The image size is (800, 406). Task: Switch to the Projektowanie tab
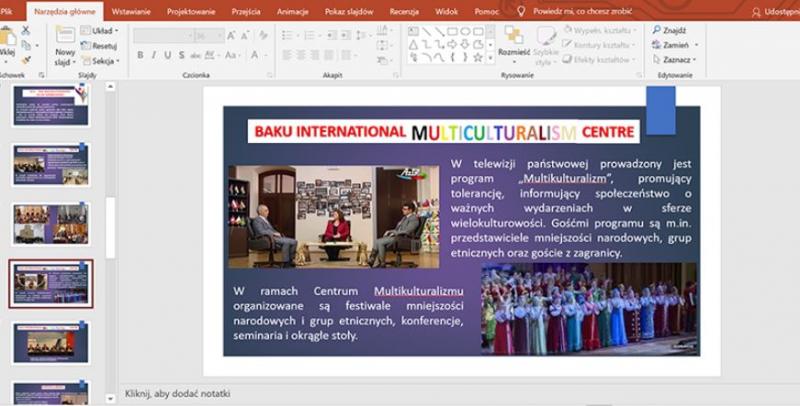tap(191, 11)
